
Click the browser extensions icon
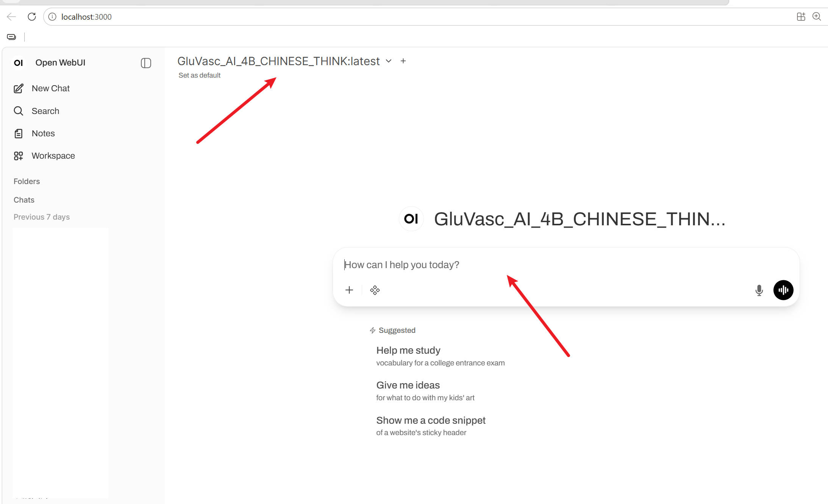point(801,17)
